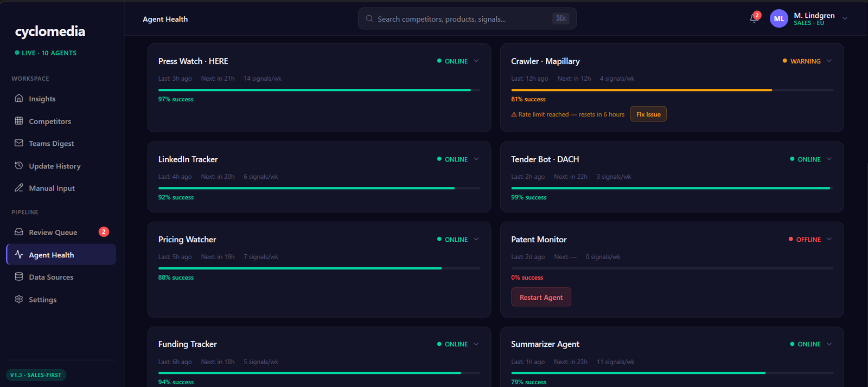Open the M. Lindgren account dropdown
Viewport: 868px width, 387px height.
click(x=845, y=18)
